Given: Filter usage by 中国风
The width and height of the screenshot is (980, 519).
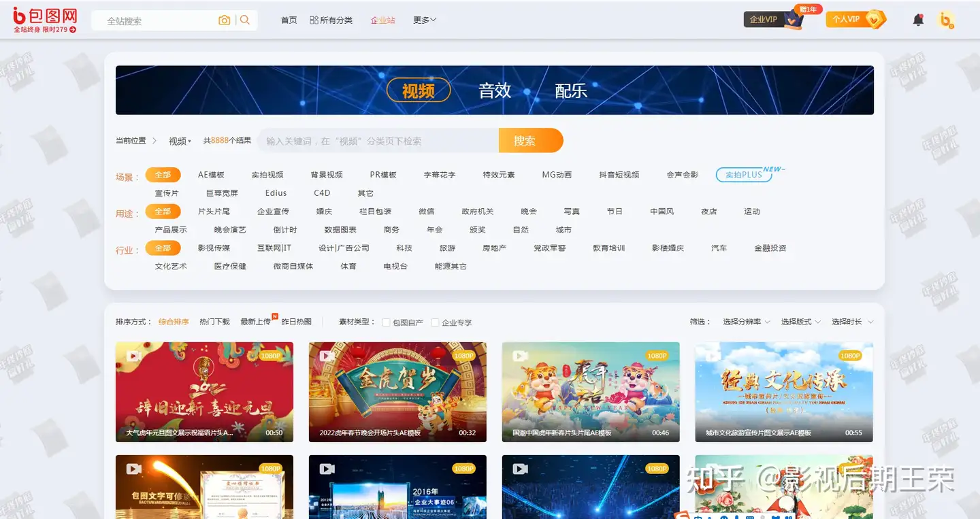Looking at the screenshot, I should click(x=662, y=212).
